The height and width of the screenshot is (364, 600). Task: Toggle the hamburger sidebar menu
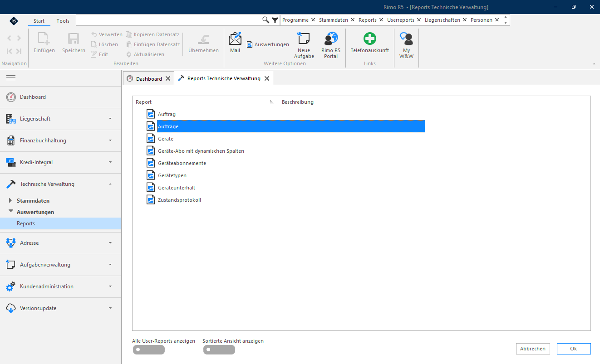[11, 78]
